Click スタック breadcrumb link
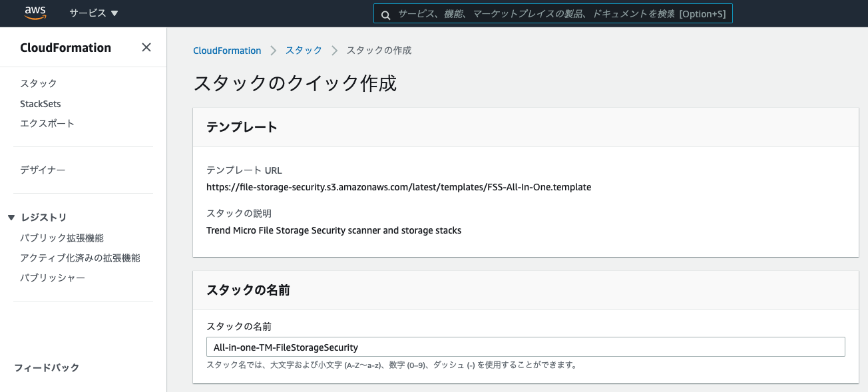The image size is (868, 392). (304, 51)
